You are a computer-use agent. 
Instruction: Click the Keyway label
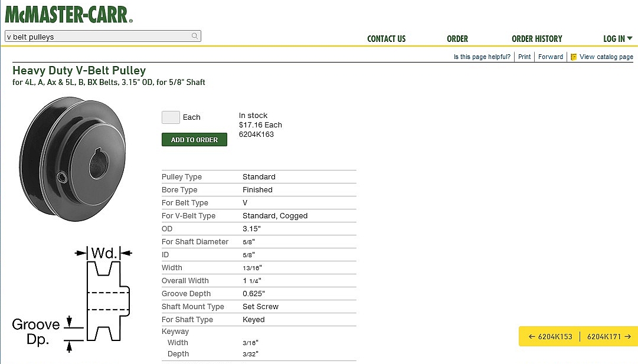pos(175,332)
